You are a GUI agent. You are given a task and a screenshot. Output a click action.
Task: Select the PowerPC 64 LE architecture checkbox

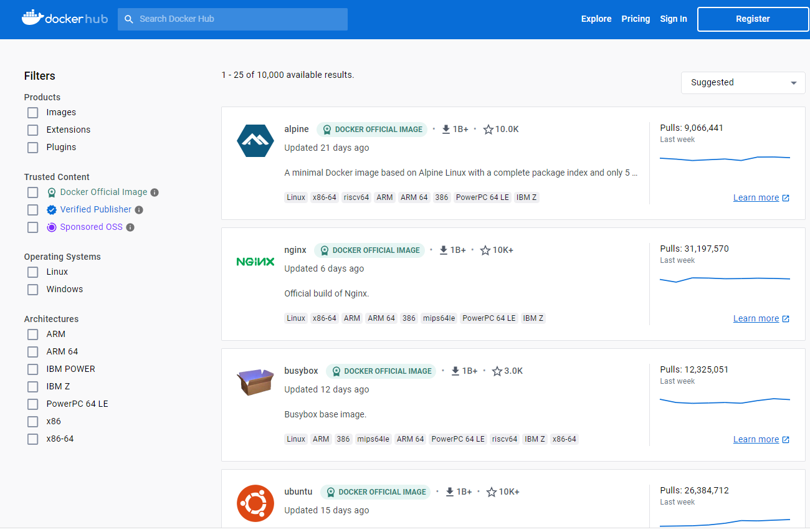33,404
